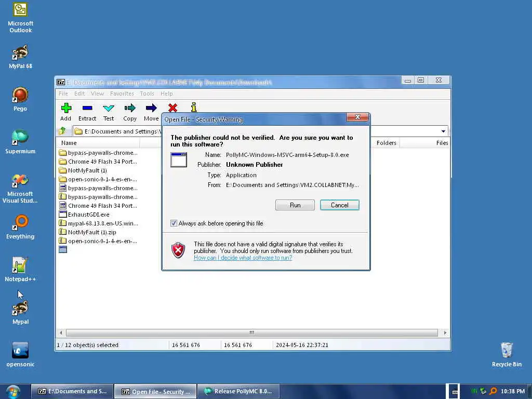Click the right scroll arrow of file list
The image size is (532, 399).
coord(445,333)
